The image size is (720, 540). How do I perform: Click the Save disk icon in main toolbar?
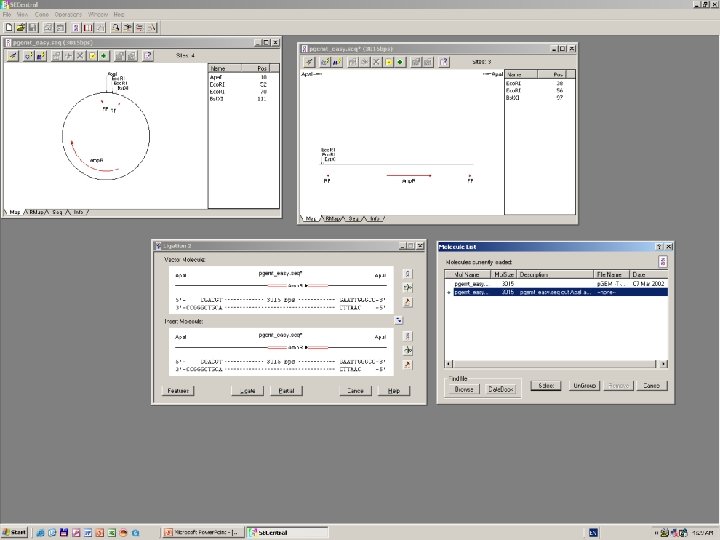[x=31, y=28]
